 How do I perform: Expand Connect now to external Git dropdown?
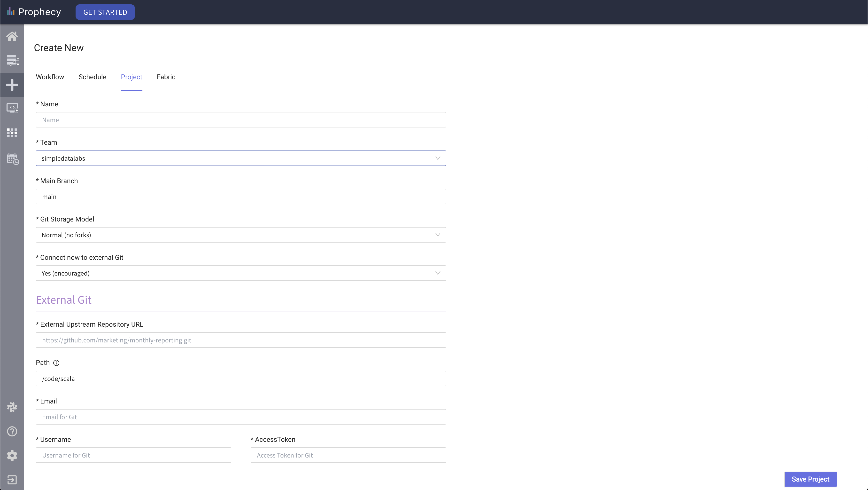pyautogui.click(x=240, y=273)
